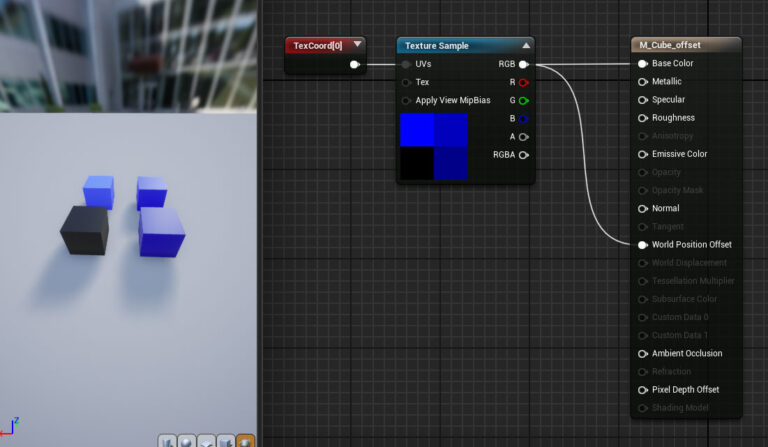Click the blue B output pin
Viewport: 768px width, 447px height.
523,118
